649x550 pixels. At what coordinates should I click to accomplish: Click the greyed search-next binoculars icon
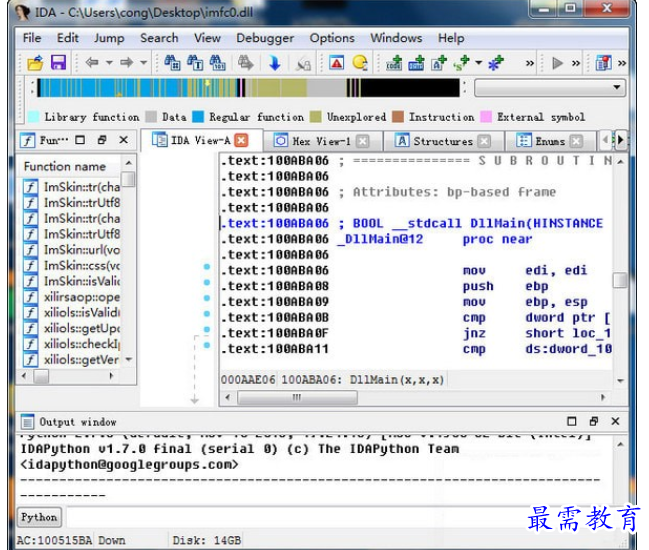point(245,63)
